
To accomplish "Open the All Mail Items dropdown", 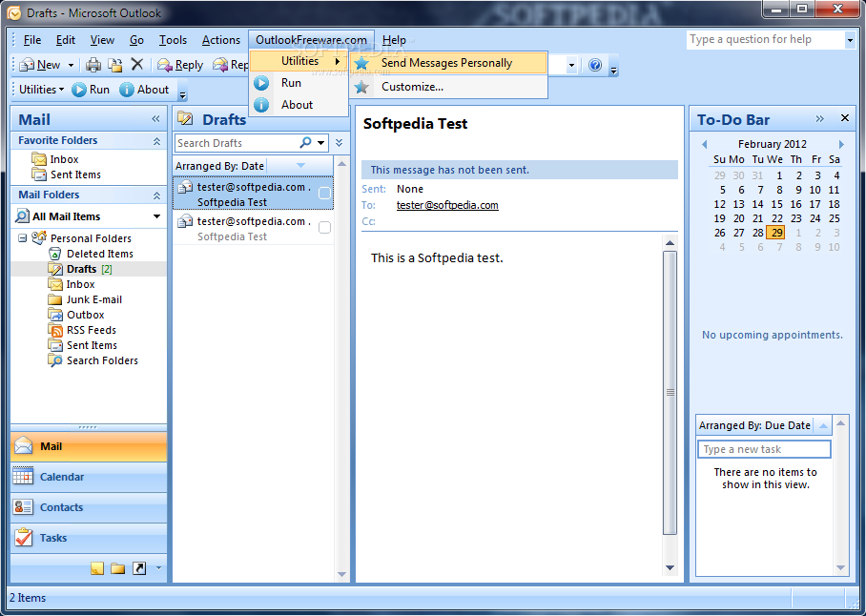I will [156, 216].
